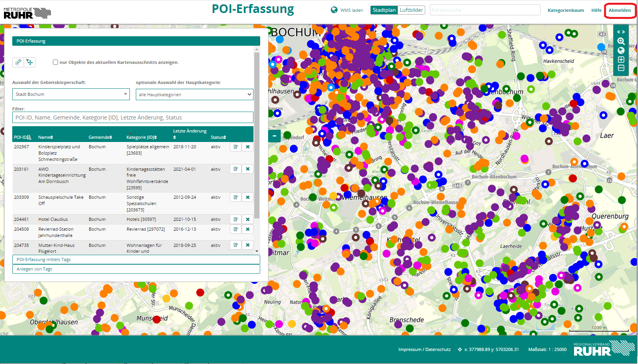Image resolution: width=638 pixels, height=364 pixels.
Task: Click Abmelden to log out
Action: click(619, 10)
